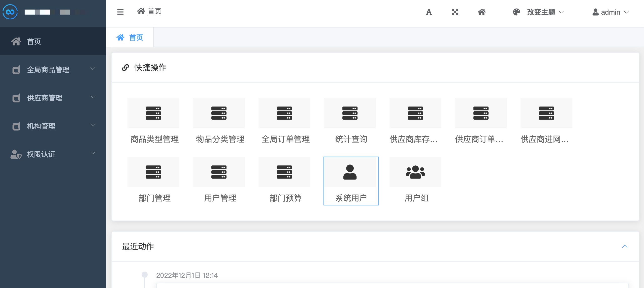The width and height of the screenshot is (644, 288).
Task: Click the infinity logo in the sidebar header
Action: pos(10,12)
